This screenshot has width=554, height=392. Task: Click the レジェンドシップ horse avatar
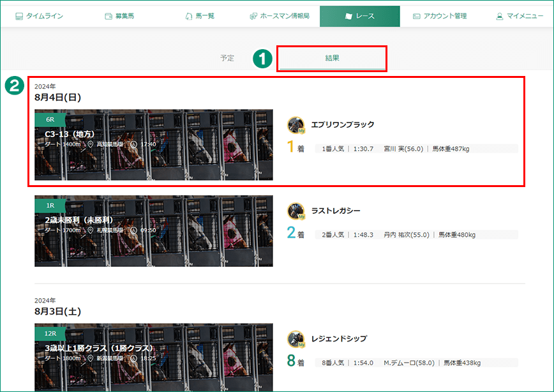[296, 339]
